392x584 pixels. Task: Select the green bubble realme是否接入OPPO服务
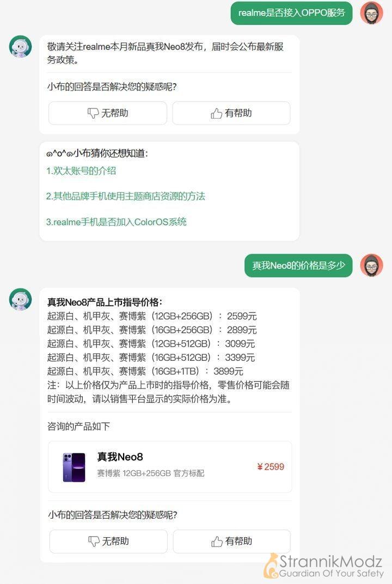[x=291, y=13]
